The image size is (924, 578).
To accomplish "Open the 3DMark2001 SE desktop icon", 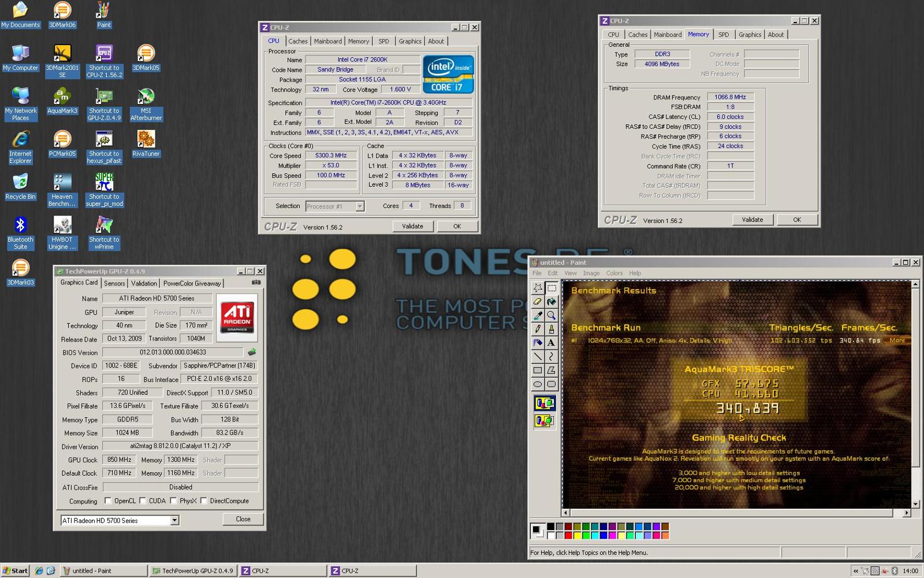I will (62, 61).
